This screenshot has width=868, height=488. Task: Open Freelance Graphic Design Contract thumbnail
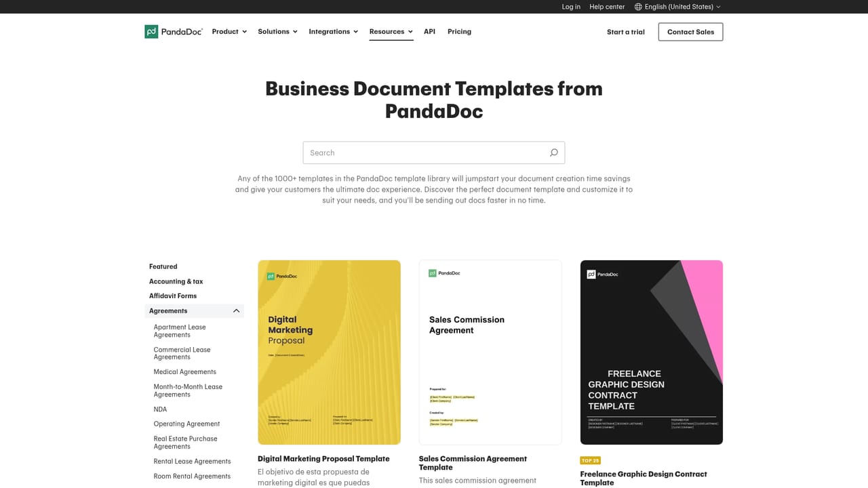click(652, 352)
